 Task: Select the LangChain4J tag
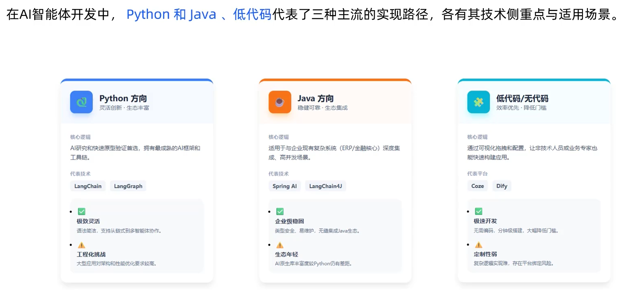click(326, 186)
